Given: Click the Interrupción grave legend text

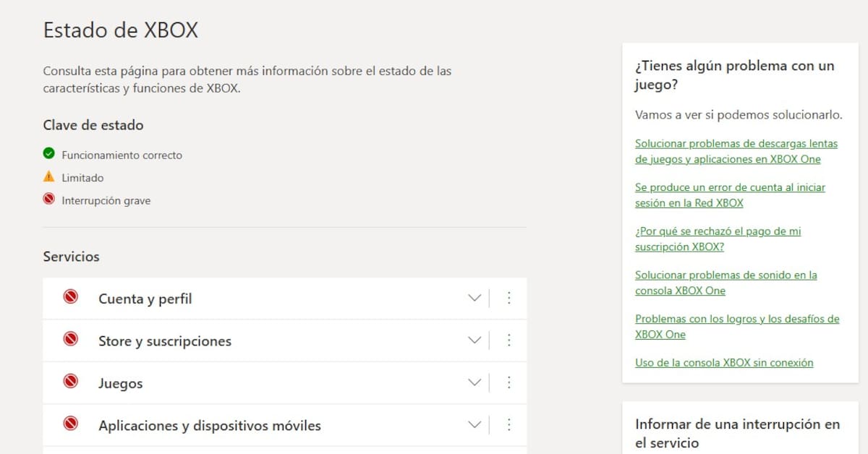Looking at the screenshot, I should point(106,201).
